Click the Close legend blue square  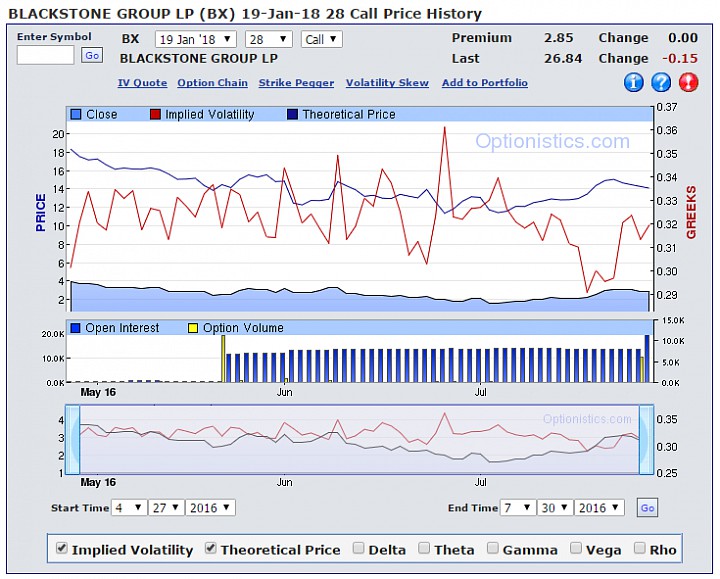76,114
